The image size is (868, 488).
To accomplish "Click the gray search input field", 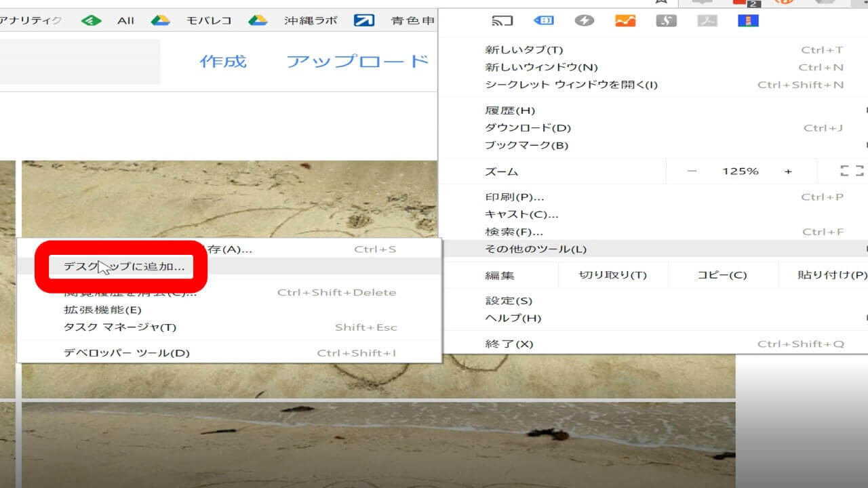I will (79, 62).
